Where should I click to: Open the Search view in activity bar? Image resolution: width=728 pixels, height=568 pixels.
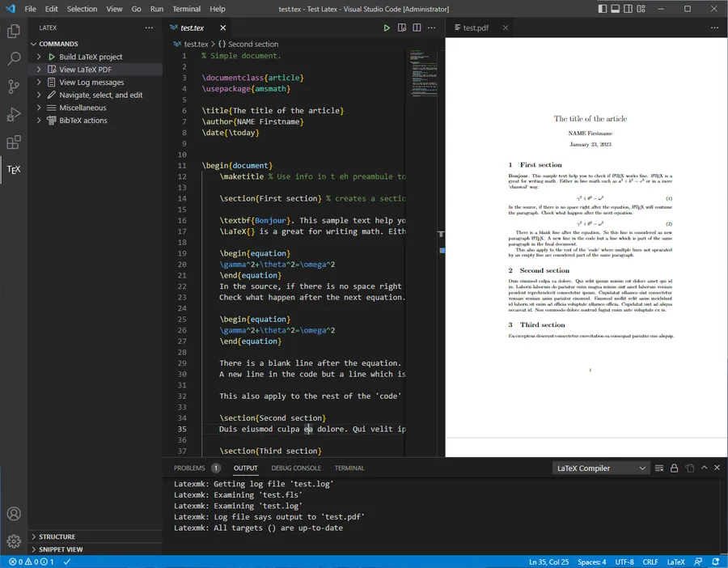click(x=14, y=58)
